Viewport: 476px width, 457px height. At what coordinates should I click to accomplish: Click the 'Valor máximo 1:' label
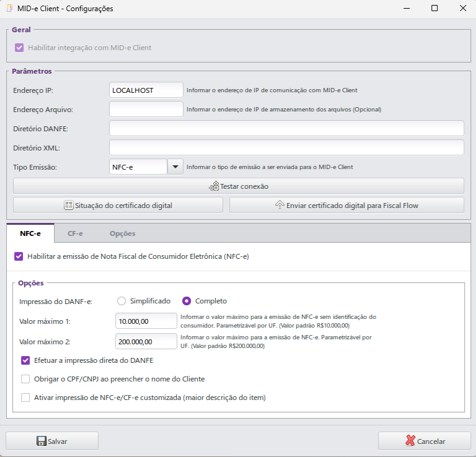[x=45, y=321]
